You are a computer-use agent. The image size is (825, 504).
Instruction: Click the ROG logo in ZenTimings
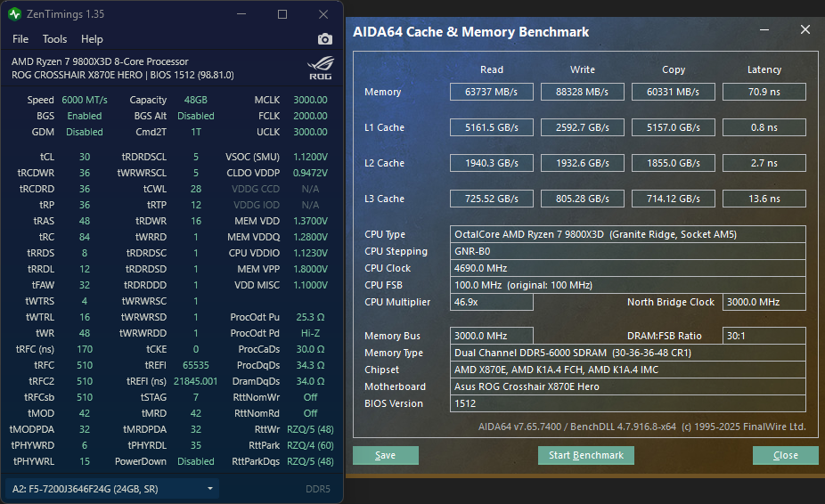click(x=321, y=68)
